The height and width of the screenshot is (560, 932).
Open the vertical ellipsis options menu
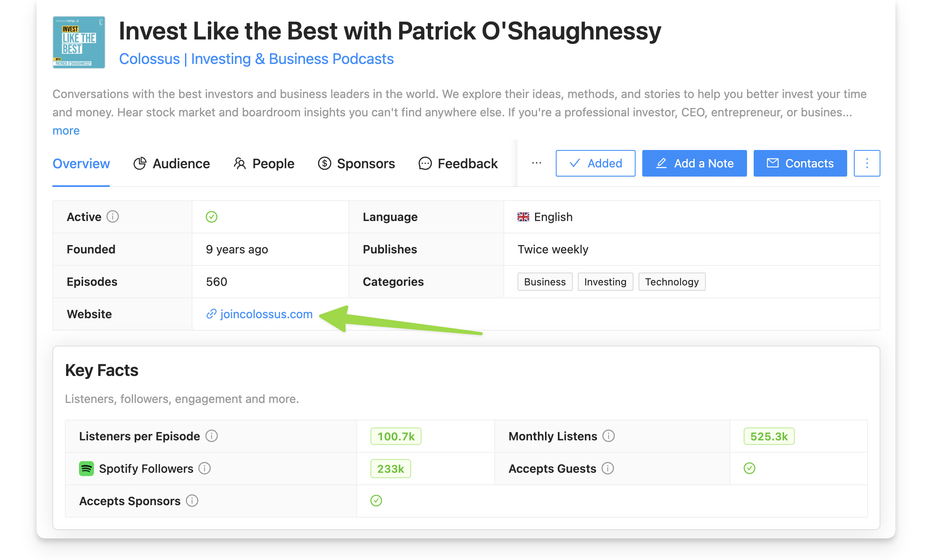[x=867, y=163]
